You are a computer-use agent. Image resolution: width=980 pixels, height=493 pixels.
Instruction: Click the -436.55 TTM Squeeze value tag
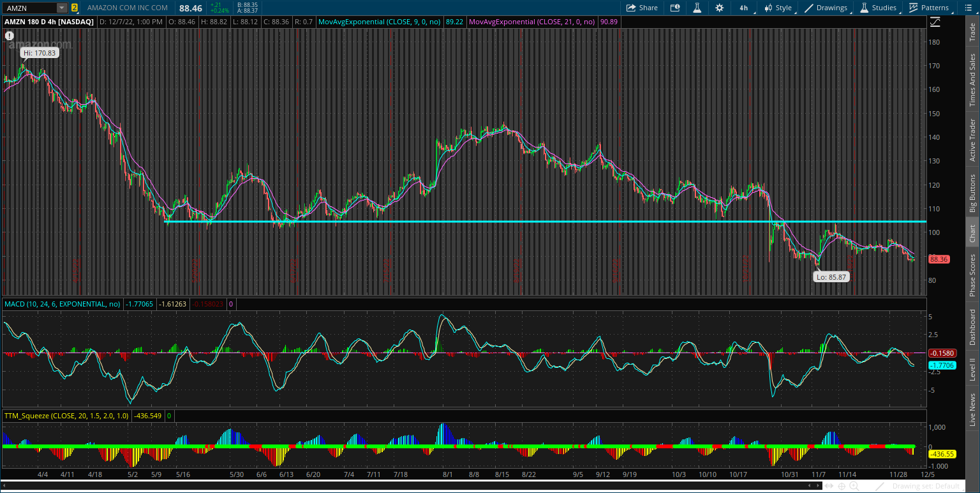[x=941, y=454]
